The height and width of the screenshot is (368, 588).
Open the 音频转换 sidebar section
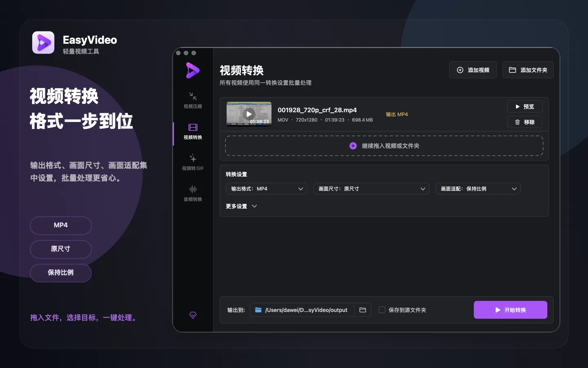point(193,194)
